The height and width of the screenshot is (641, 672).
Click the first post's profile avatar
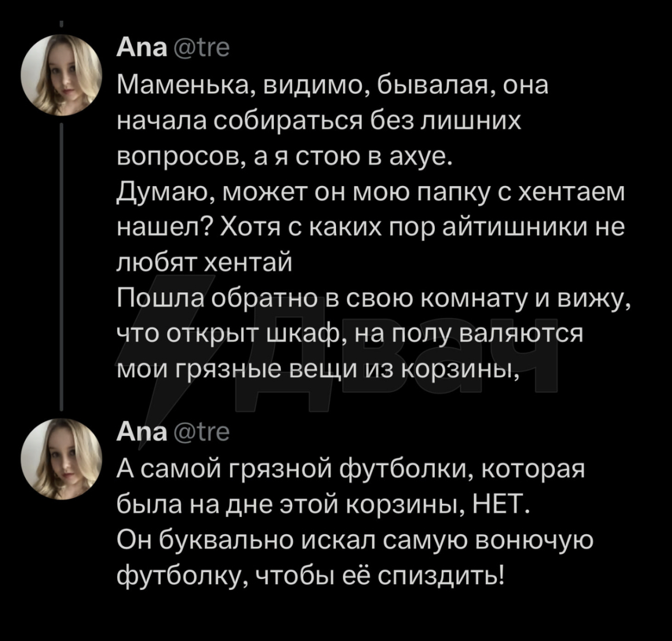[x=61, y=75]
